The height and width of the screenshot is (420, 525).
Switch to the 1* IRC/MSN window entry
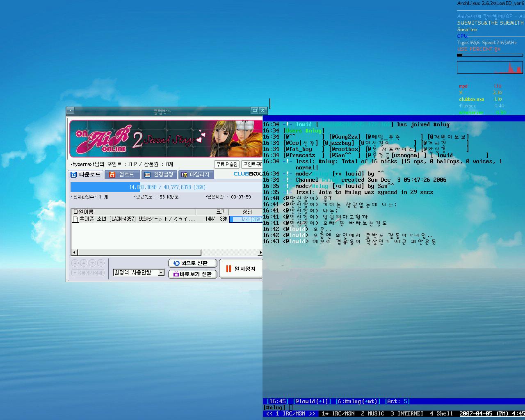pyautogui.click(x=338, y=413)
